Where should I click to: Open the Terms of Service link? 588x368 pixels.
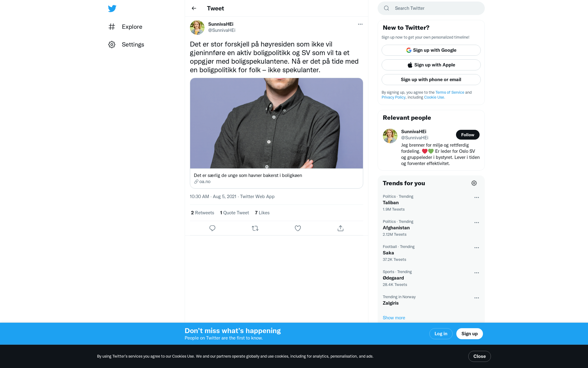click(x=450, y=92)
